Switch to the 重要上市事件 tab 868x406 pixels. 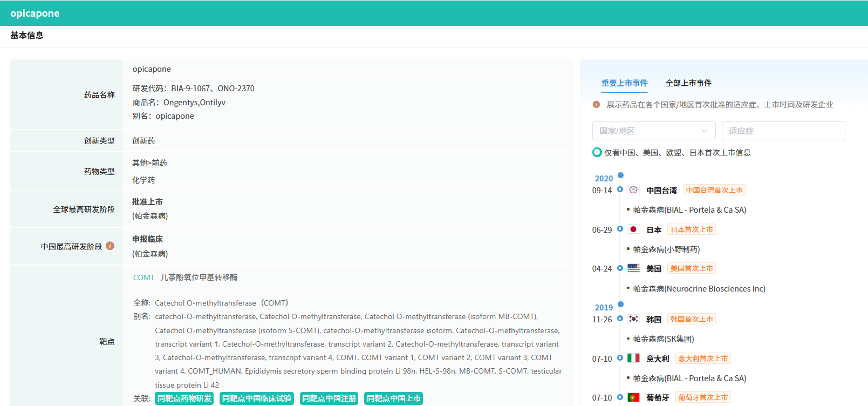tap(624, 83)
